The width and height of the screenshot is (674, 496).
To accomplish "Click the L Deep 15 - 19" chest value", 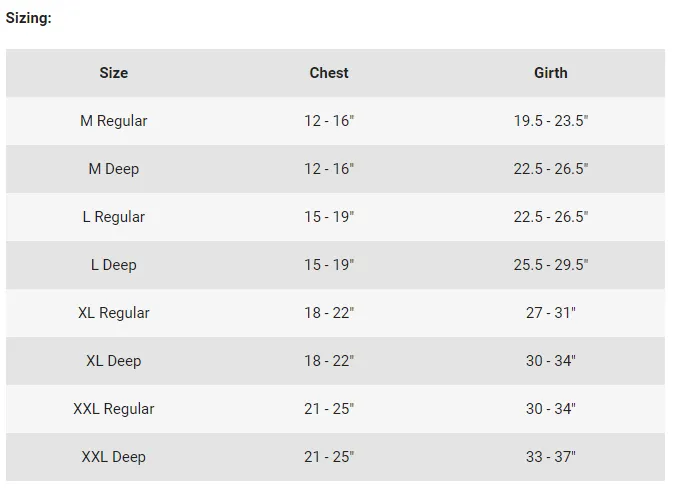I will pyautogui.click(x=329, y=265).
